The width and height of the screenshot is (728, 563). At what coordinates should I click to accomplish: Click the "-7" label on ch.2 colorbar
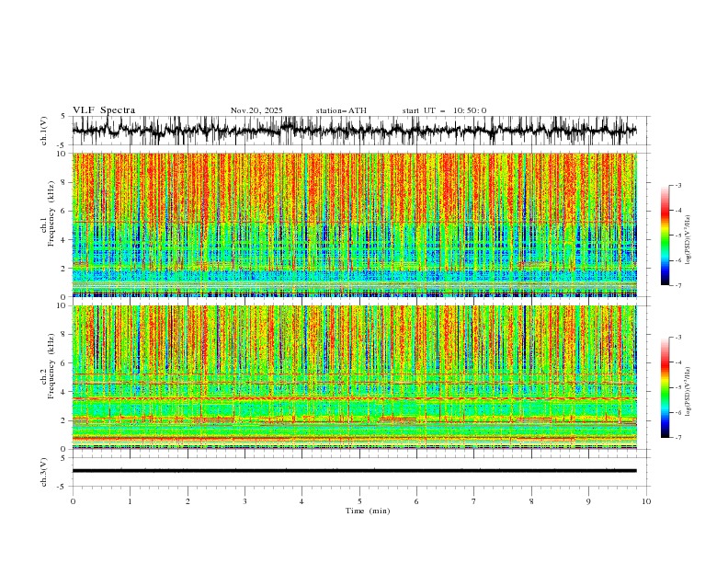point(678,437)
